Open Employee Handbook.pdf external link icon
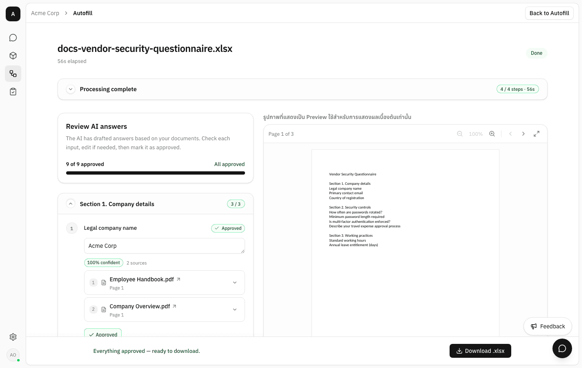 point(178,279)
